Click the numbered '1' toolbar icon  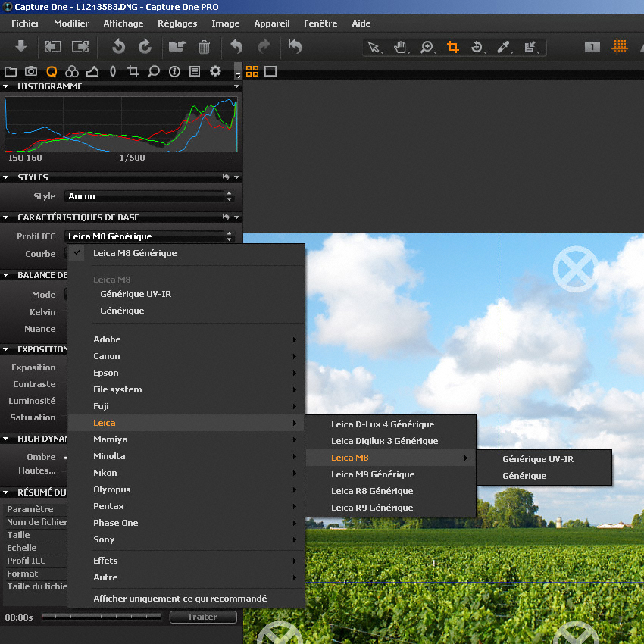click(x=592, y=47)
